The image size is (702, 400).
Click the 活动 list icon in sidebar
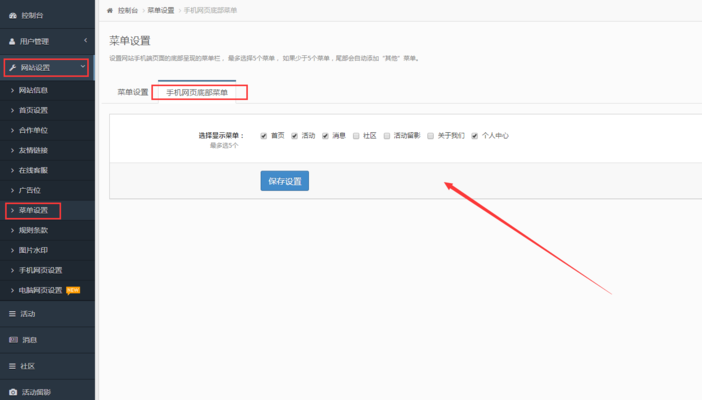pos(12,314)
